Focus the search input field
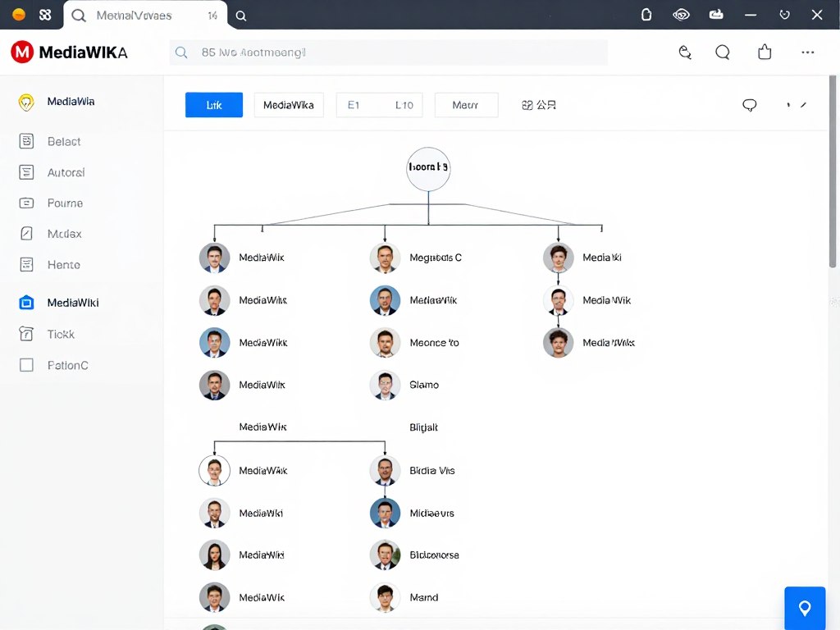Viewport: 840px width, 630px height. click(x=388, y=52)
